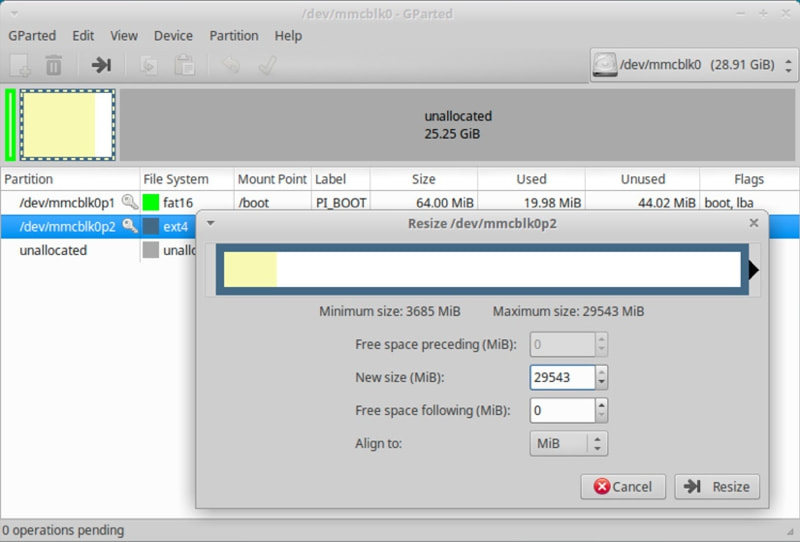The image size is (800, 542).
Task: Click the key icon next to /dev/mmcblk0p1
Action: tap(130, 202)
